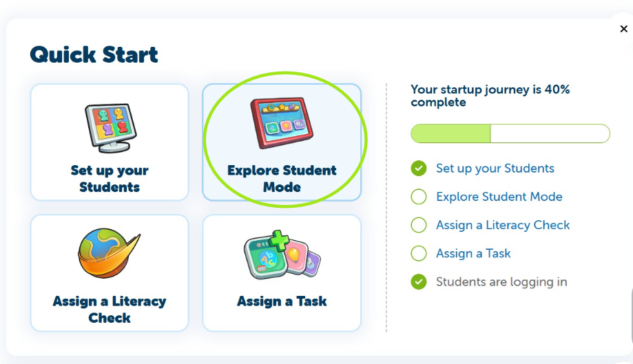The width and height of the screenshot is (633, 364).
Task: Click the green checkmark beside Set up your Students
Action: (x=419, y=169)
